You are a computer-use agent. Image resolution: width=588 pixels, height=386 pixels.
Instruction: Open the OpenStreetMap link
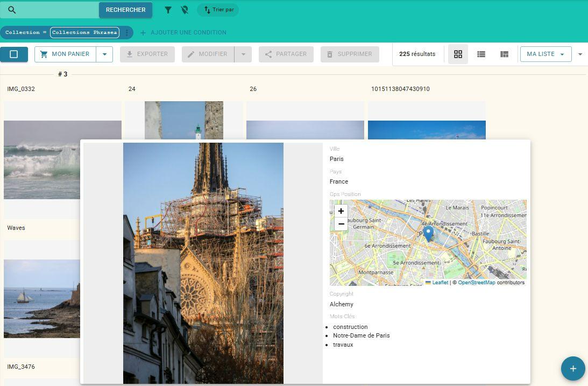pyautogui.click(x=476, y=283)
